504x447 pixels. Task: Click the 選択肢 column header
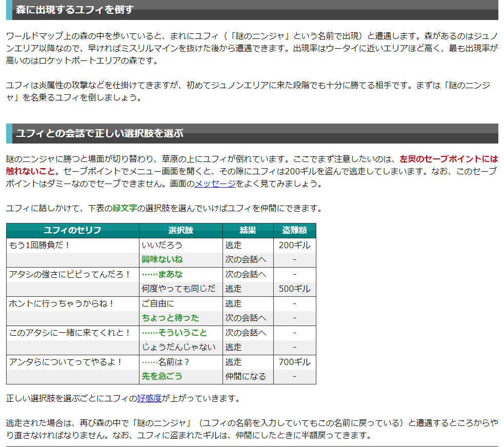tap(180, 230)
